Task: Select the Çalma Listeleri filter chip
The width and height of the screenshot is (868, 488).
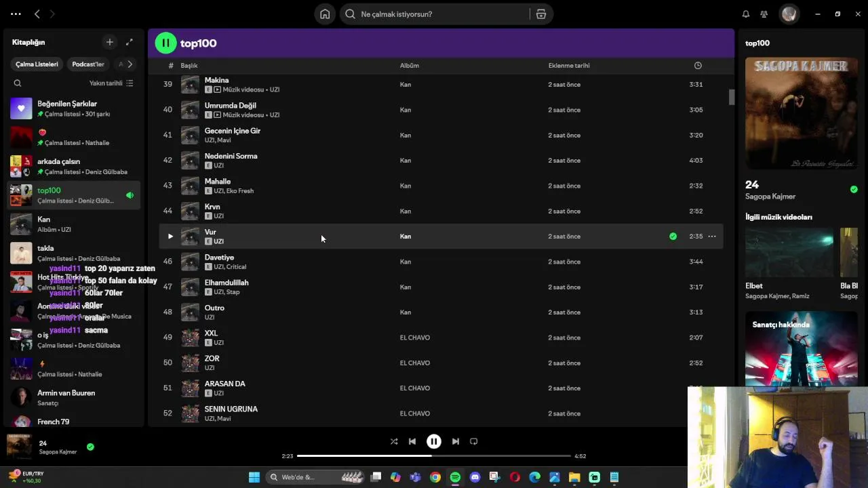Action: 37,64
